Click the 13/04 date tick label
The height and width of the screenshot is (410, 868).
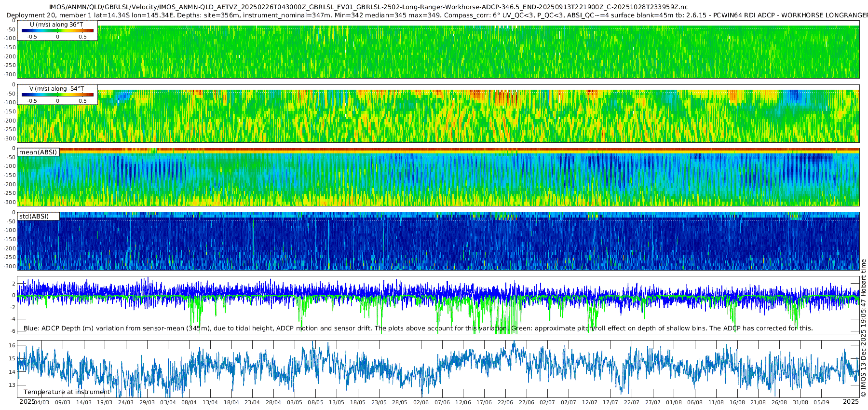click(210, 402)
